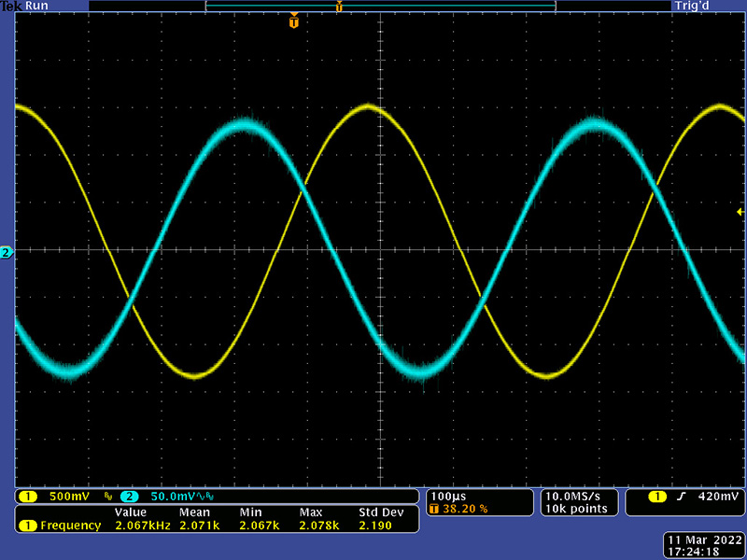Click the channel 2 ground reference marker
The width and height of the screenshot is (747, 560).
click(x=7, y=253)
